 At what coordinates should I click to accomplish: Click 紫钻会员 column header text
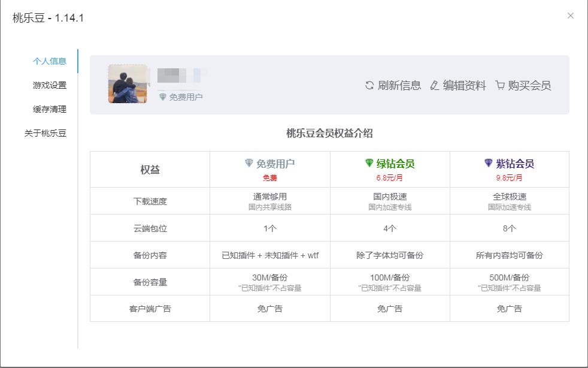coord(515,164)
